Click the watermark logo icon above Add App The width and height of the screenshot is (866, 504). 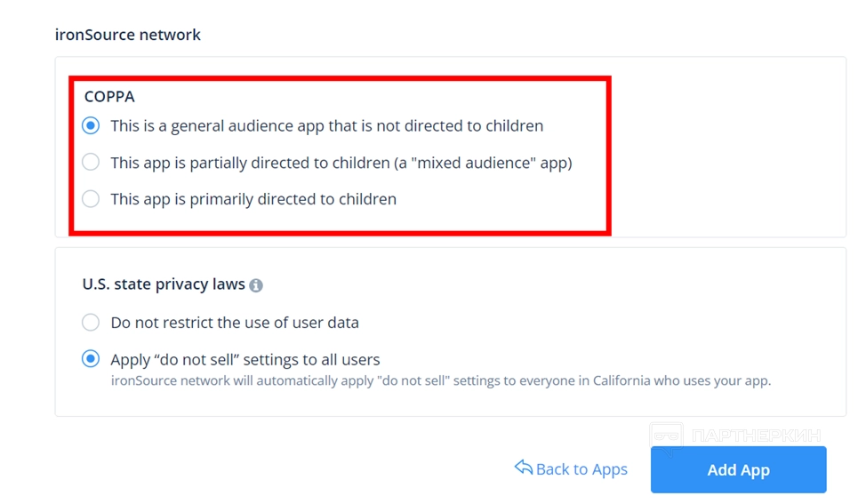click(667, 436)
